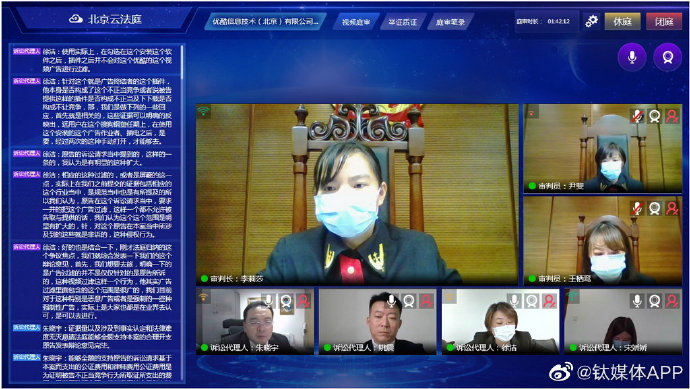
Task: Switch to the 举证质证 tab
Action: 403,22
